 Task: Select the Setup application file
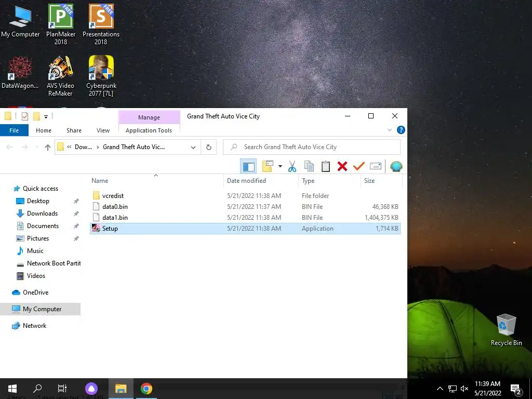coord(245,229)
